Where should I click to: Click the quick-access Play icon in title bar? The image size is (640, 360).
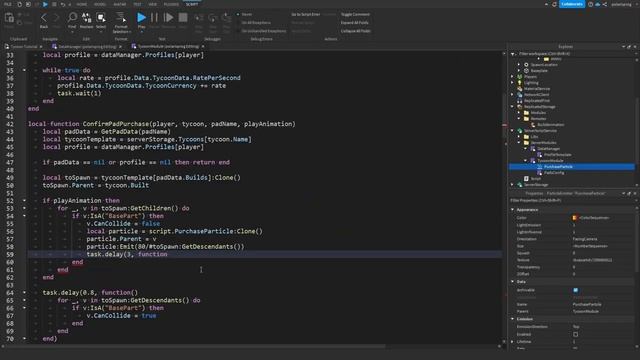45,4
